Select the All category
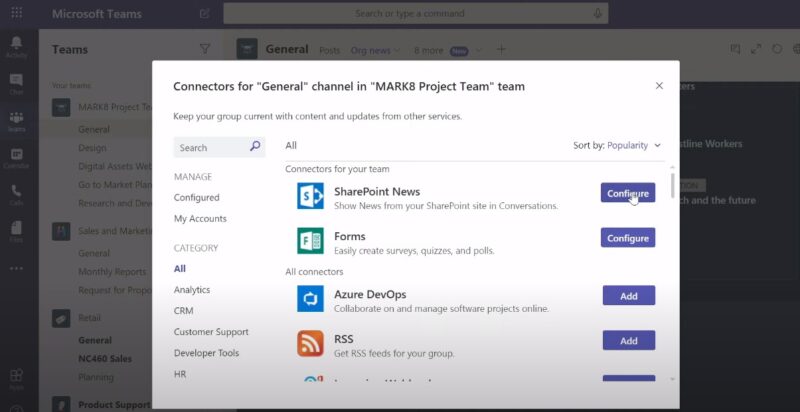800x412 pixels. tap(180, 269)
